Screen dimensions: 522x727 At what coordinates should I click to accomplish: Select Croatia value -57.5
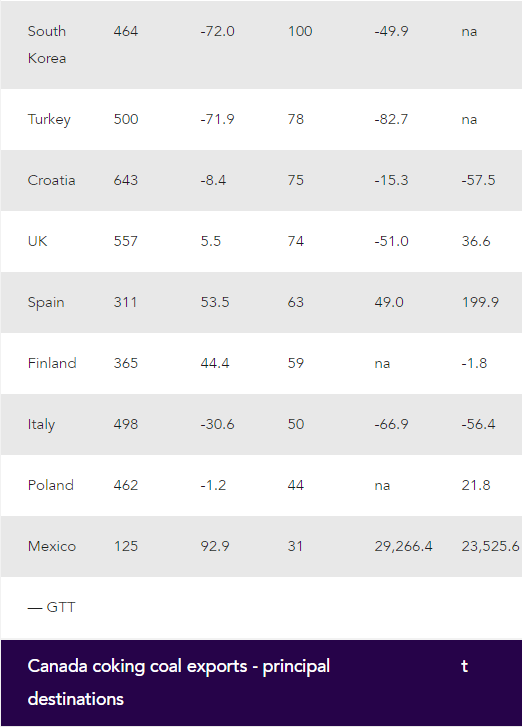click(x=478, y=180)
